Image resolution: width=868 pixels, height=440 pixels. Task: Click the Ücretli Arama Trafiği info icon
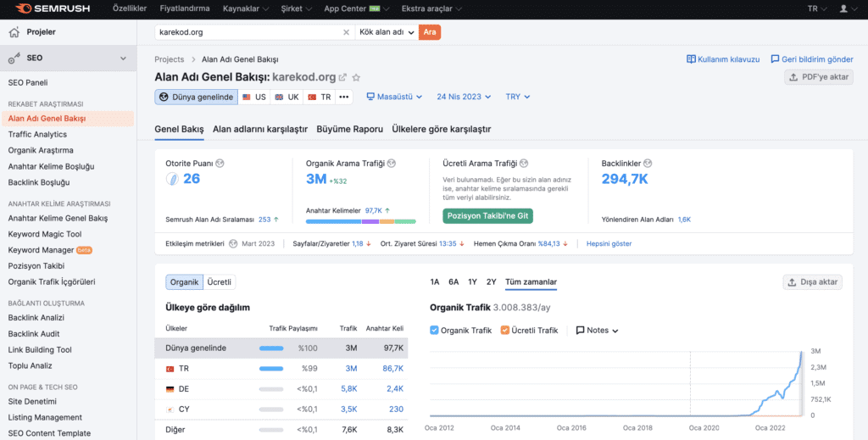[x=524, y=164]
